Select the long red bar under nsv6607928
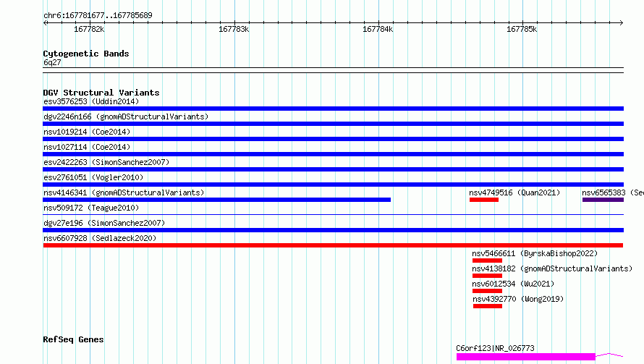 click(333, 245)
